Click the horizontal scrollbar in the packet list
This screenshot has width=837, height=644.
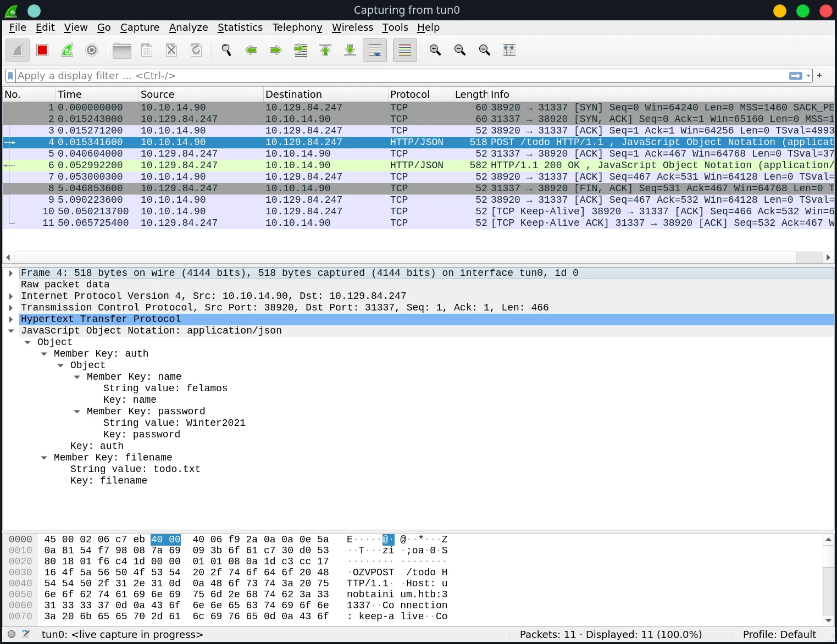(404, 257)
